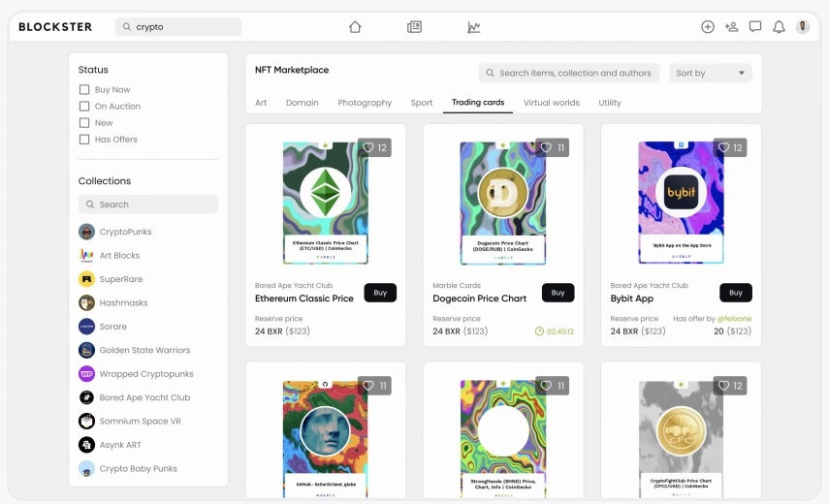The height and width of the screenshot is (504, 829).
Task: Click the add friend icon
Action: coord(731,26)
